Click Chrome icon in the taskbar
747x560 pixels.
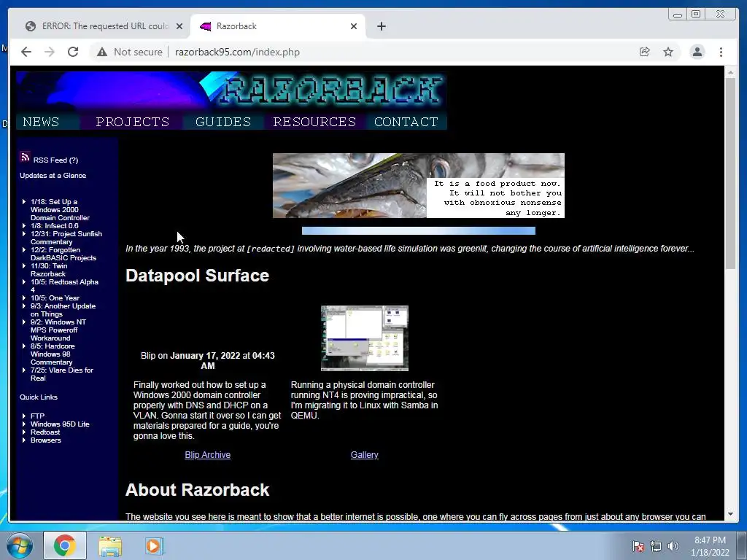[x=65, y=545]
